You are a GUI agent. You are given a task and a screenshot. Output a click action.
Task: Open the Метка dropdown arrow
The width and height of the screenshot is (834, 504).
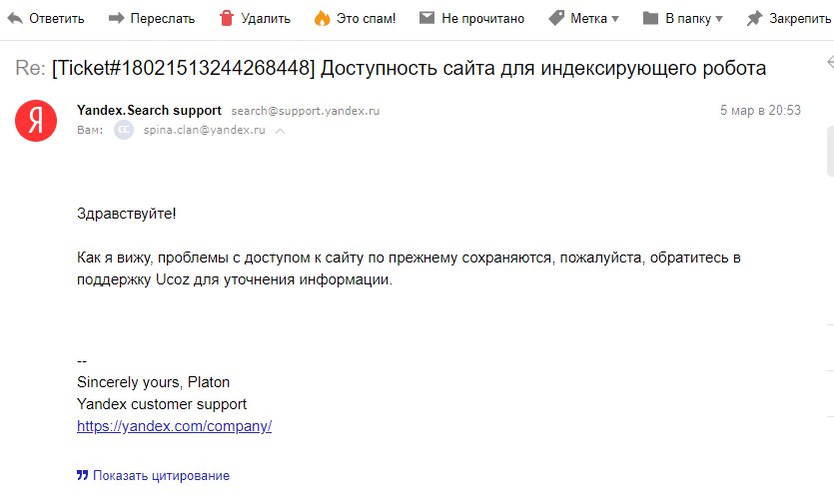[x=615, y=19]
